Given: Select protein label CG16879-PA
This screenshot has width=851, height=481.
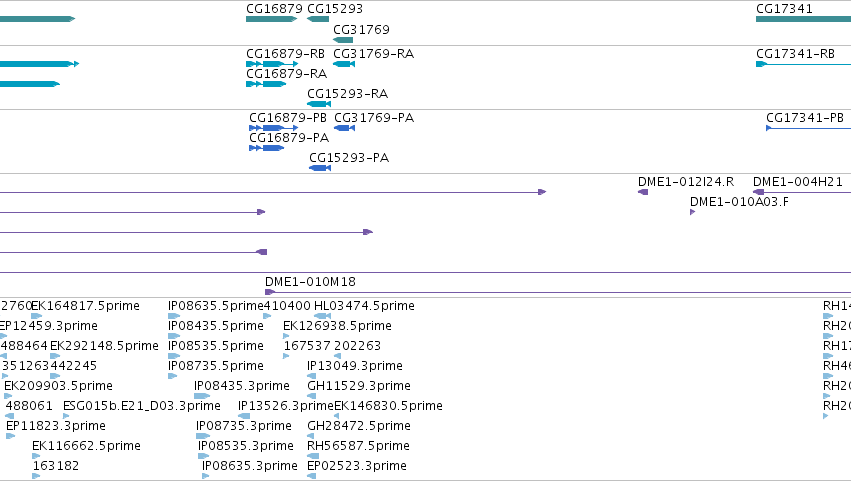Looking at the screenshot, I should point(289,138).
